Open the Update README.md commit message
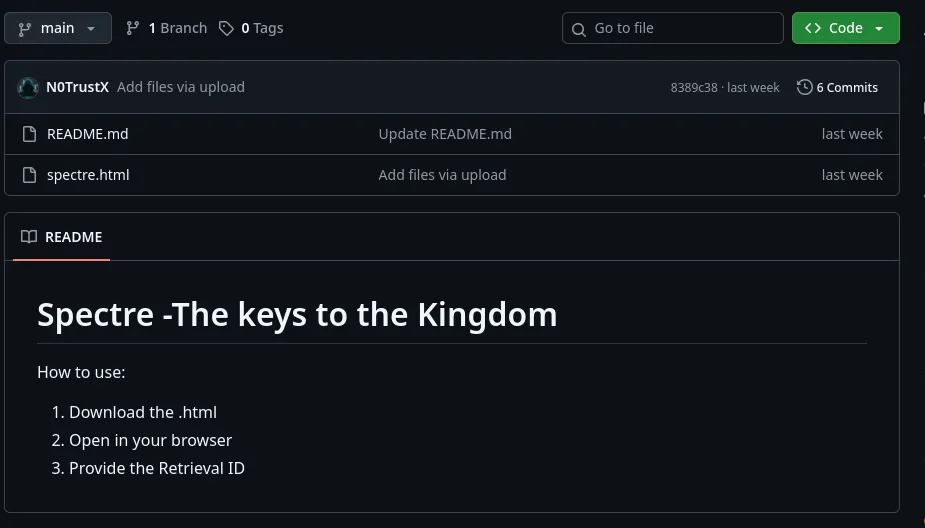Image resolution: width=925 pixels, height=528 pixels. click(445, 134)
